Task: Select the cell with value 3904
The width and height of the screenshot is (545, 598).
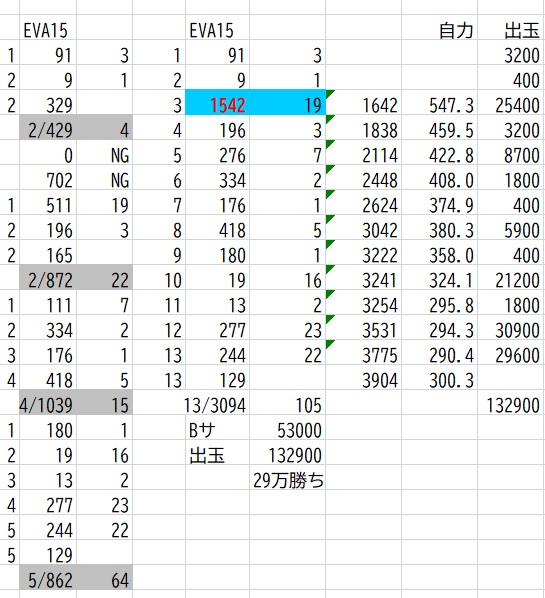Action: click(x=363, y=380)
